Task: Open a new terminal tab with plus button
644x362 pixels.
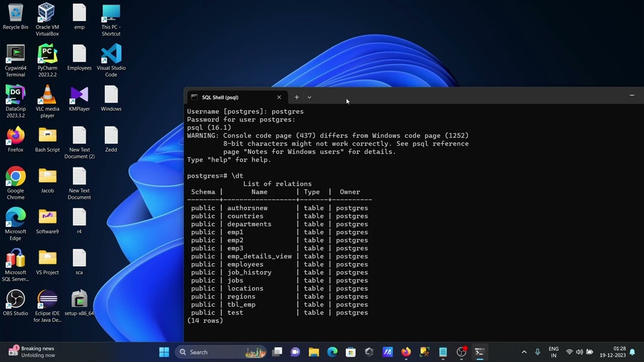Action: 297,97
